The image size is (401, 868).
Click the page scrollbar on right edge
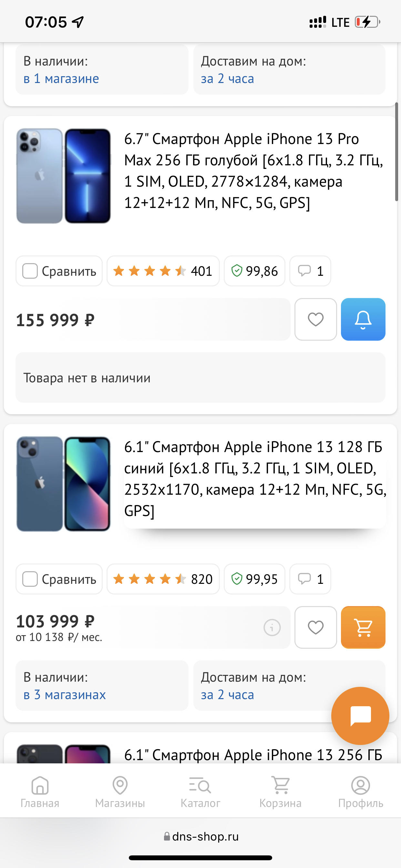[396, 152]
